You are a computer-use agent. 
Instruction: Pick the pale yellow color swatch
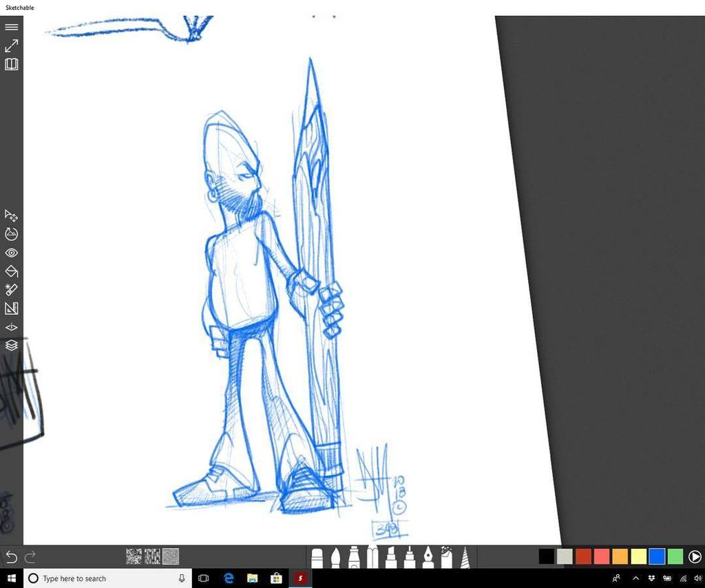coord(638,556)
